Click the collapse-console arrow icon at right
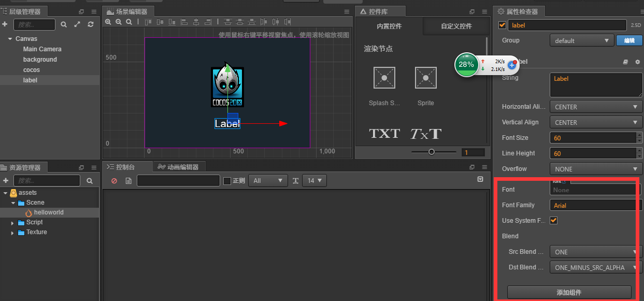This screenshot has height=301, width=644. click(480, 179)
